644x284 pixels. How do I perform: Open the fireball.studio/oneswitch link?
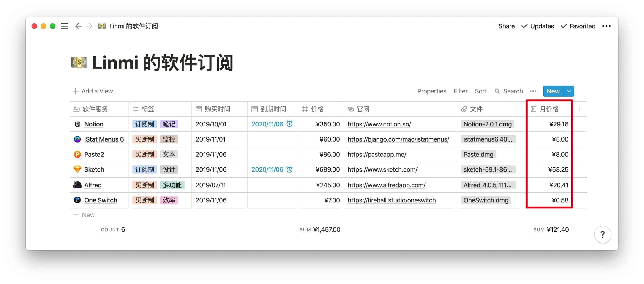(x=391, y=200)
